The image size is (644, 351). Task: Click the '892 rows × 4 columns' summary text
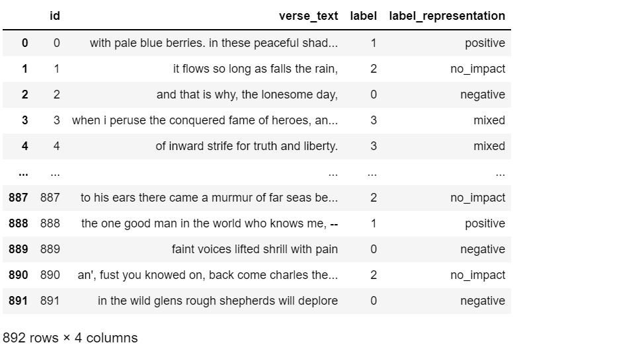tap(70, 338)
